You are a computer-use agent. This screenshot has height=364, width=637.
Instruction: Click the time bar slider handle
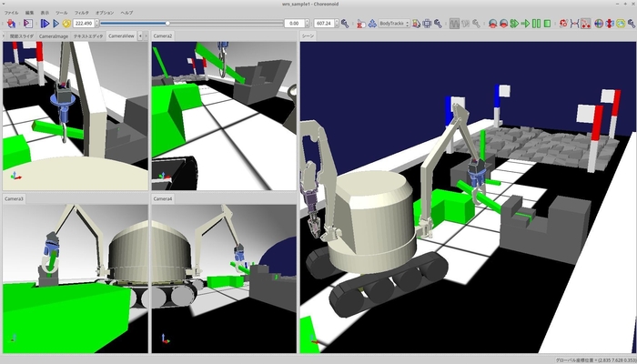[167, 23]
